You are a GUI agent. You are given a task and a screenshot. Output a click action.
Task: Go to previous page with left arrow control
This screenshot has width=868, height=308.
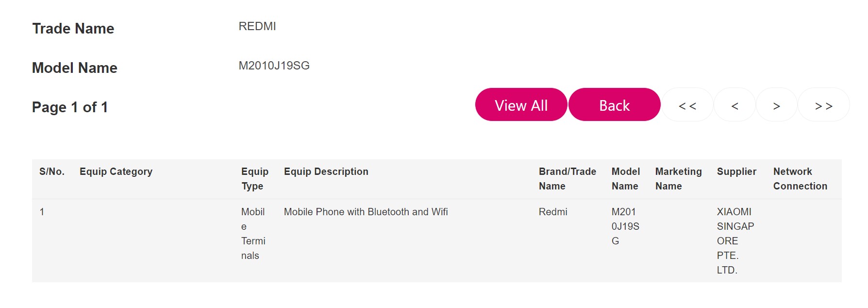[x=734, y=105]
